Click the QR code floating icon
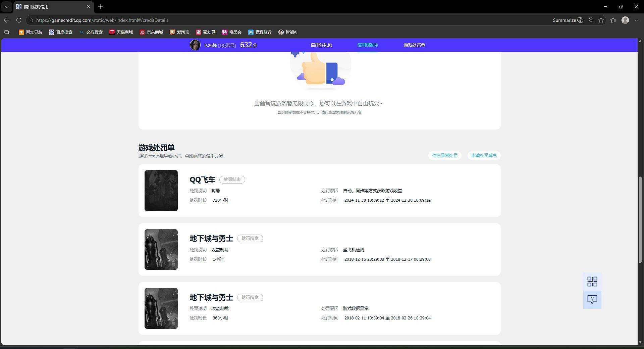This screenshot has width=644, height=349. [592, 282]
